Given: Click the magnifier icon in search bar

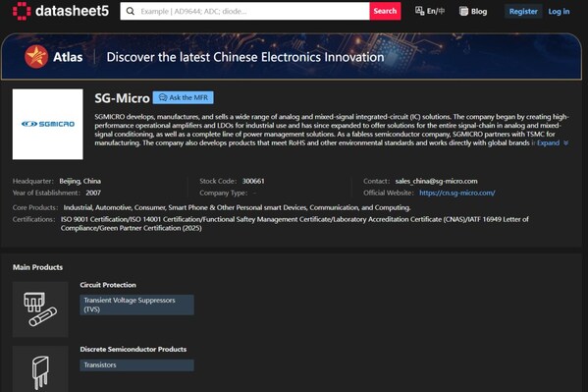Looking at the screenshot, I should [x=131, y=11].
